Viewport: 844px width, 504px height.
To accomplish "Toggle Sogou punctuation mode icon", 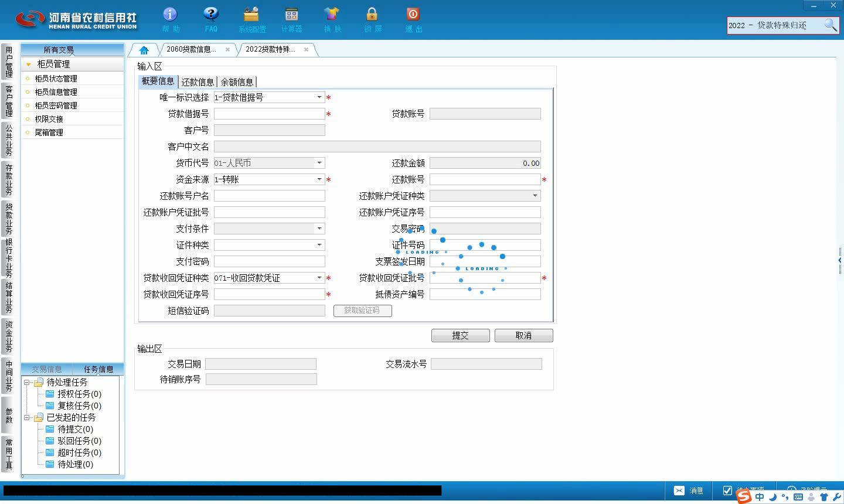I will pos(785,497).
